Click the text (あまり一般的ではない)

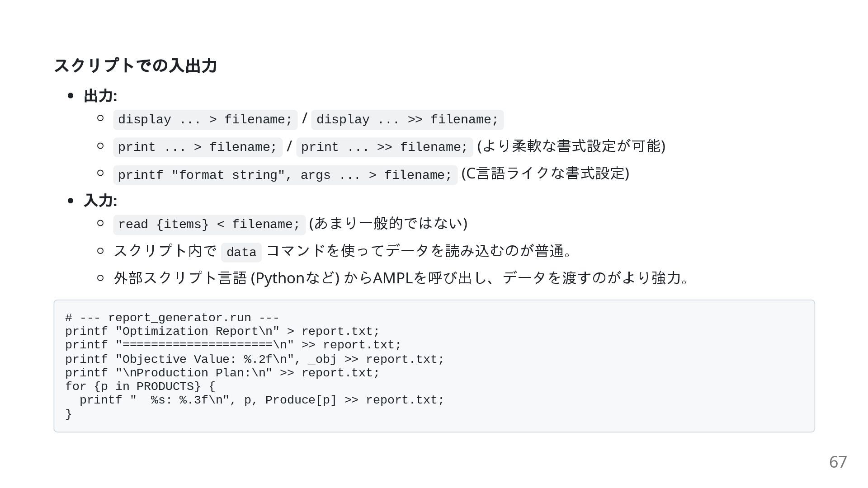388,223
